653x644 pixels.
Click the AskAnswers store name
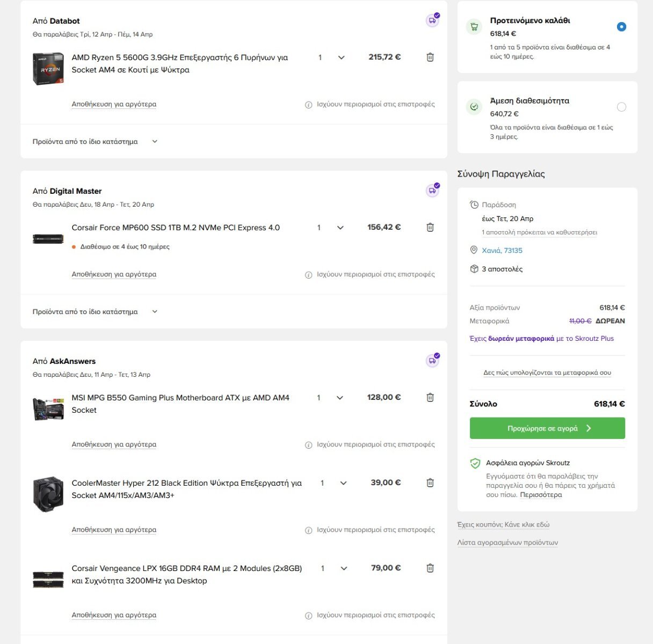(72, 361)
